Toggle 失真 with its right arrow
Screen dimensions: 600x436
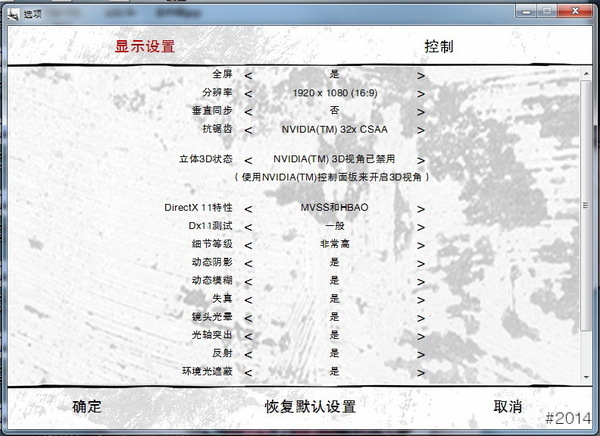point(421,300)
